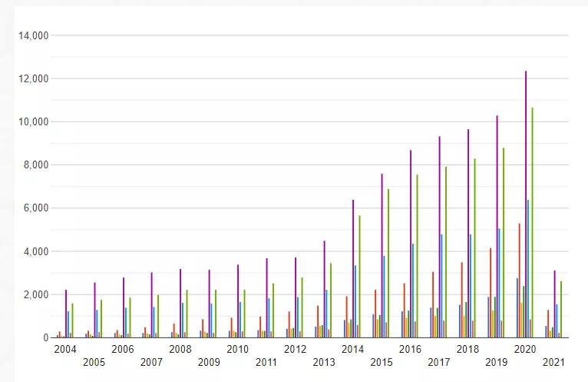Click the 2012 x-axis year label
The image size is (588, 382).
click(295, 349)
